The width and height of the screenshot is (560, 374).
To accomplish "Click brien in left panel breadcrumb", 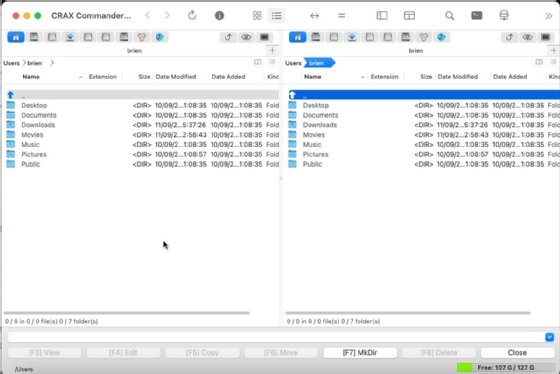I will pos(35,63).
